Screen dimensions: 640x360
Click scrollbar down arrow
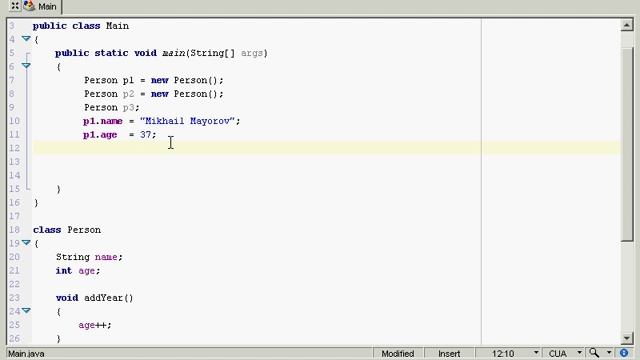(627, 338)
